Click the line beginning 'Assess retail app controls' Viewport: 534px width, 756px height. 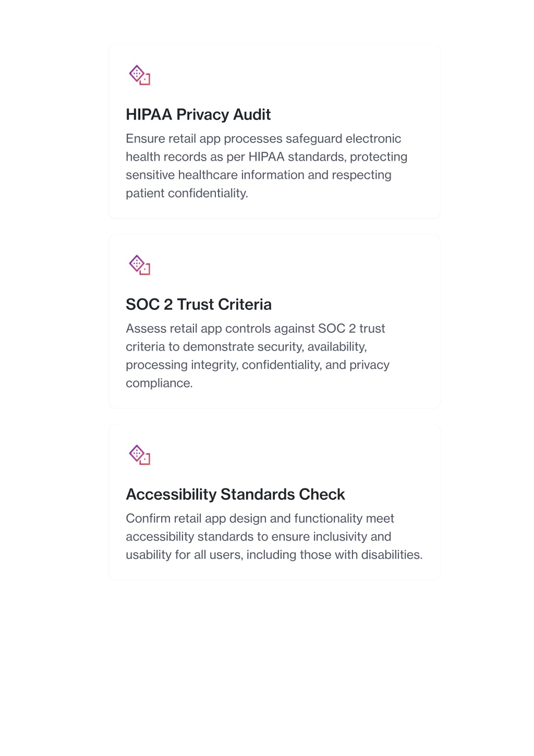click(256, 328)
